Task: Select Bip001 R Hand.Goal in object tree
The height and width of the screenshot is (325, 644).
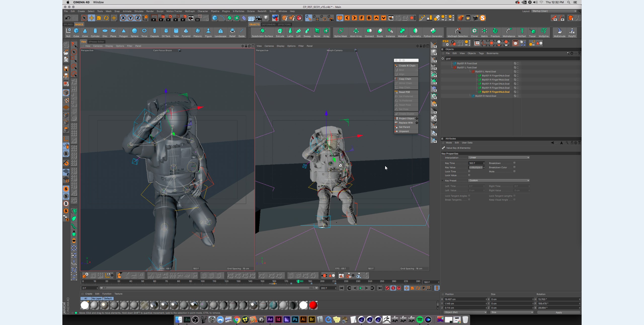Action: pyautogui.click(x=485, y=96)
